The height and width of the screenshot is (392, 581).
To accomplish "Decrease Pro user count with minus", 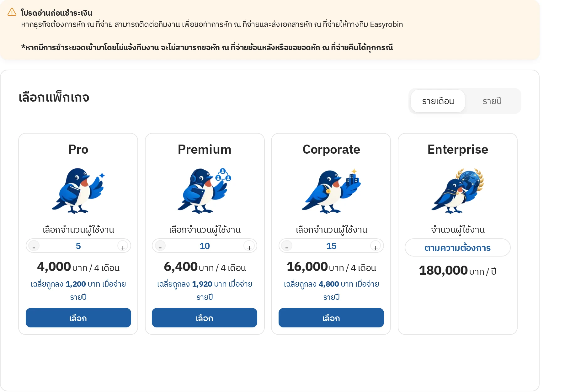I will pos(34,246).
